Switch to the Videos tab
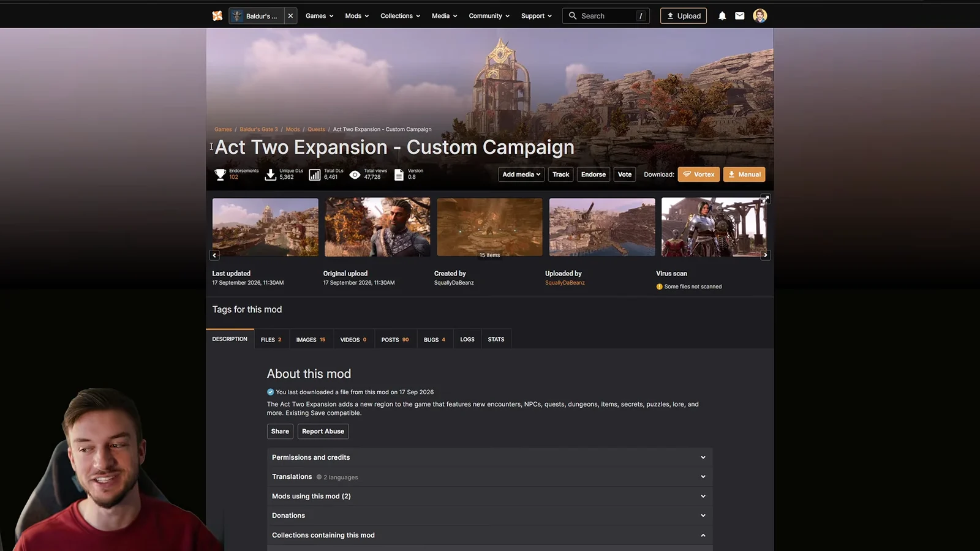Viewport: 980px width, 551px height. tap(353, 339)
